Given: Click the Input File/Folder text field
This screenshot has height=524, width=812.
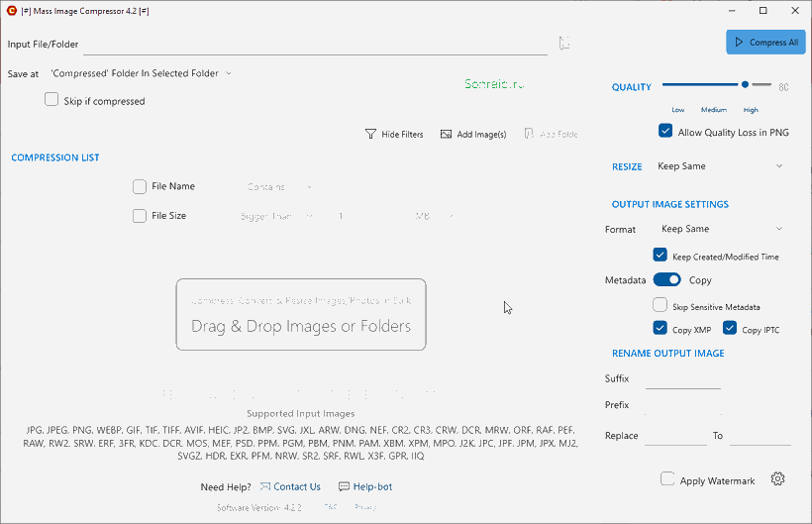Looking at the screenshot, I should point(315,45).
